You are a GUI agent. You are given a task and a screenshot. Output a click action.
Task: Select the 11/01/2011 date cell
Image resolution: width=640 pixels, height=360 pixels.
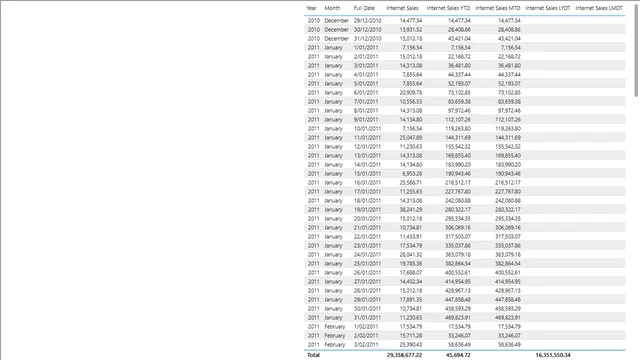pyautogui.click(x=367, y=138)
